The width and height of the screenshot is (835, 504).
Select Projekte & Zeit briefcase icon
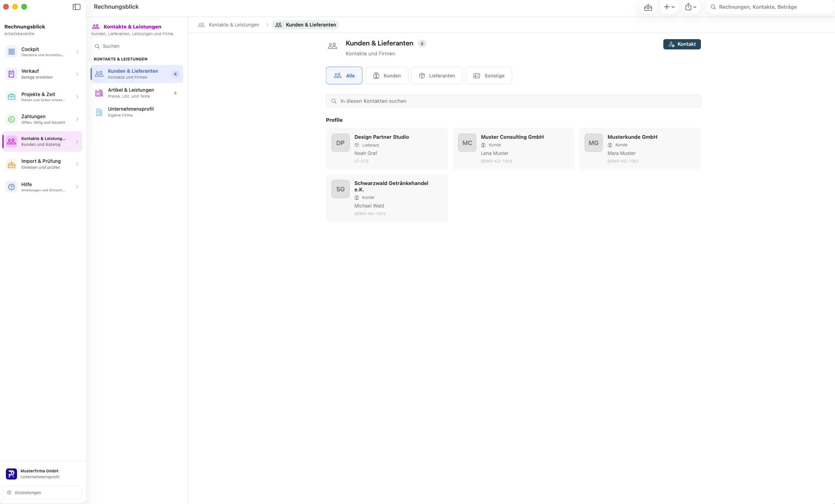point(11,97)
